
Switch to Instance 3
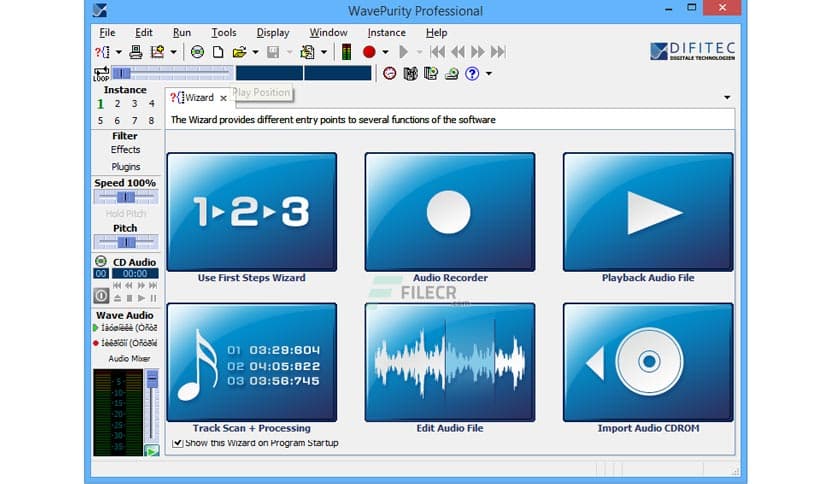[x=134, y=103]
